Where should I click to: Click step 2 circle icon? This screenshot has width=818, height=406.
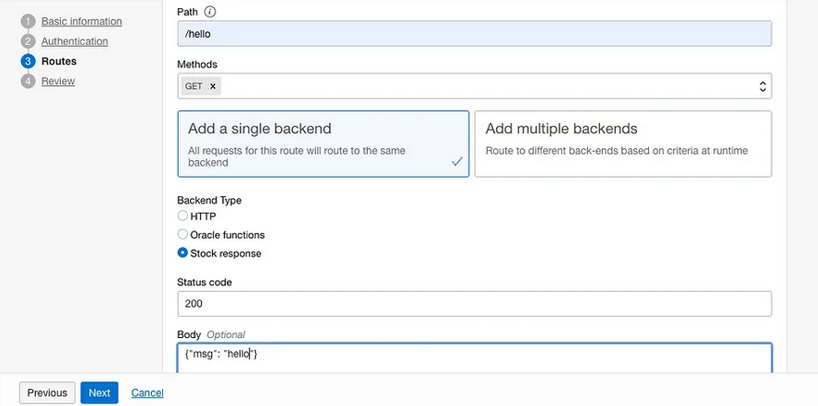(x=28, y=41)
